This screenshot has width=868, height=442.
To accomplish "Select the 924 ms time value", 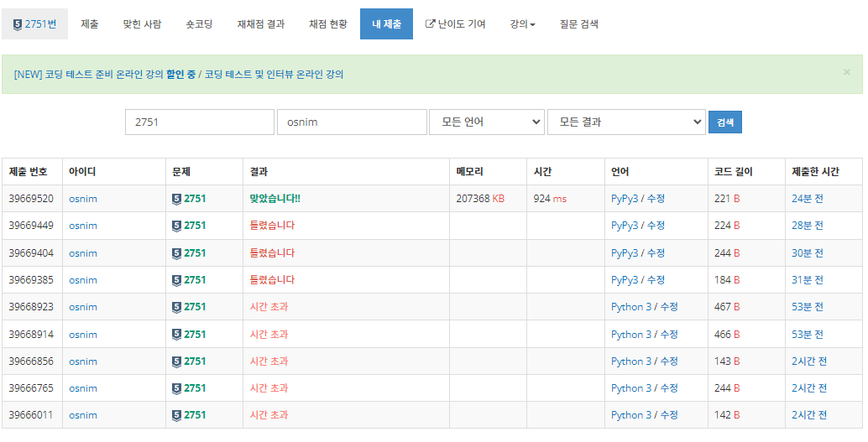I will click(x=550, y=198).
